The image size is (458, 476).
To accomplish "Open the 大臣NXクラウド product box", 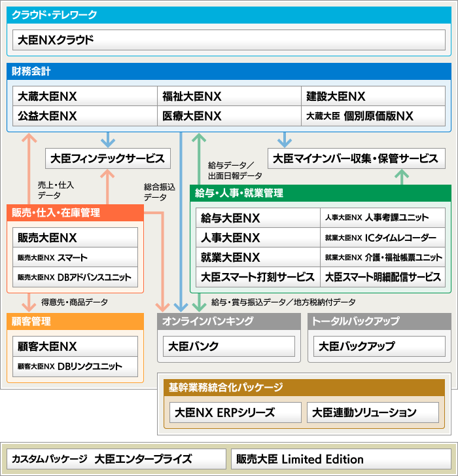I will click(x=229, y=40).
